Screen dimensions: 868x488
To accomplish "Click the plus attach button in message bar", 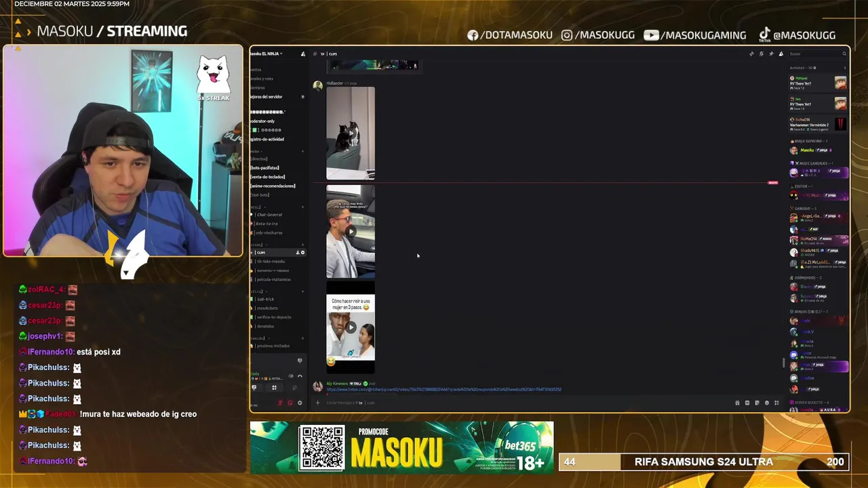I will click(x=317, y=403).
